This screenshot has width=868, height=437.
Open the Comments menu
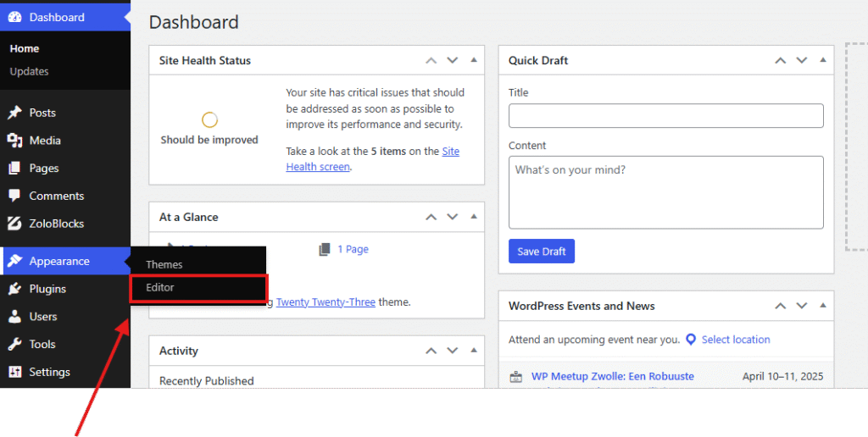[65, 196]
